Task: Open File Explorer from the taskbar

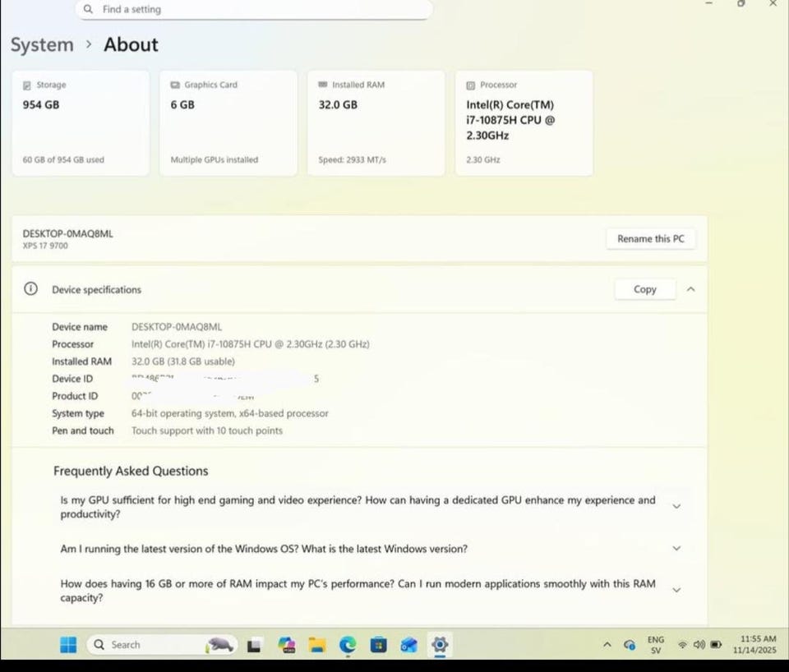Action: tap(317, 645)
